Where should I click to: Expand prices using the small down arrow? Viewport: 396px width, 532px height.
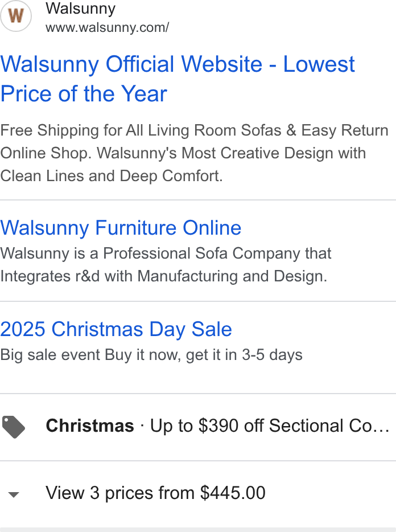click(14, 494)
